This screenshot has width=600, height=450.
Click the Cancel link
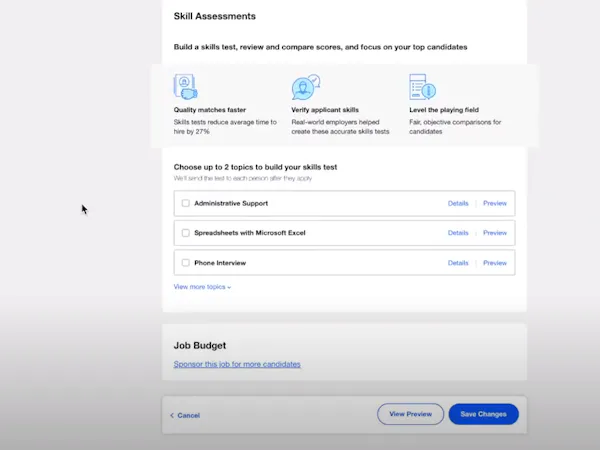185,415
